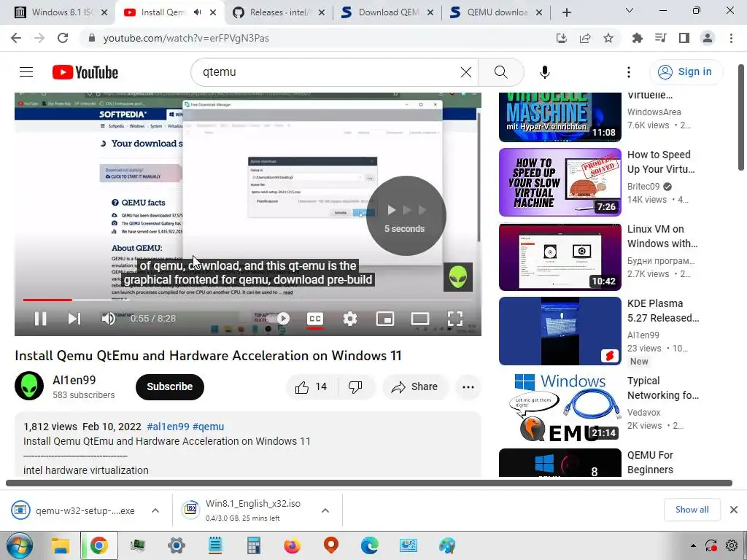
Task: Share this video
Action: pos(414,387)
